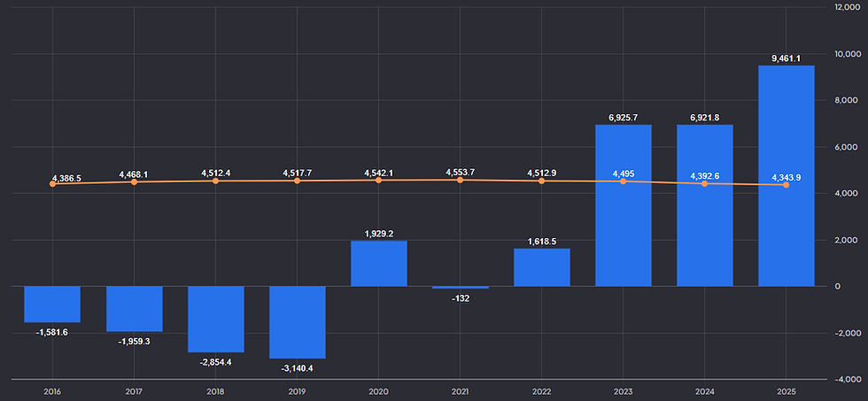Click the 2024 x-axis year label

pyautogui.click(x=705, y=390)
